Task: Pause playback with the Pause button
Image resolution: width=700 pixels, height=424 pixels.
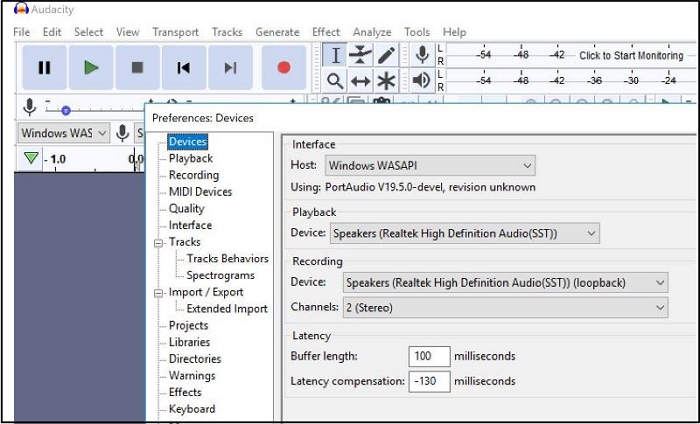Action: (x=44, y=68)
